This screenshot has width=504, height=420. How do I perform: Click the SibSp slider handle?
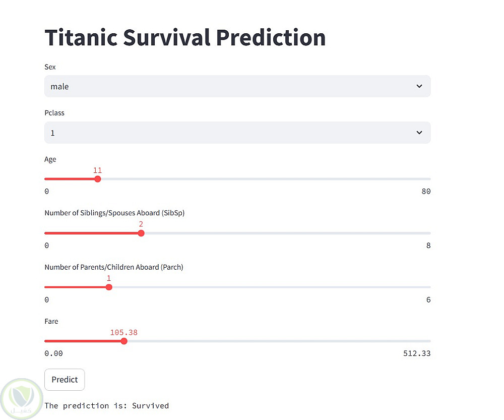point(141,233)
